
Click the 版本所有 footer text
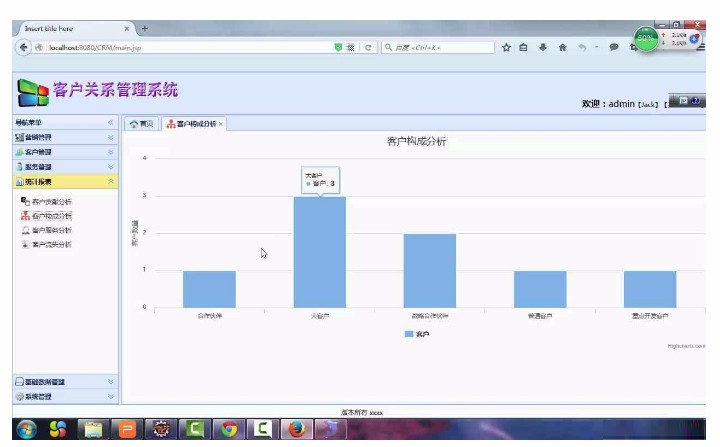[x=362, y=413]
